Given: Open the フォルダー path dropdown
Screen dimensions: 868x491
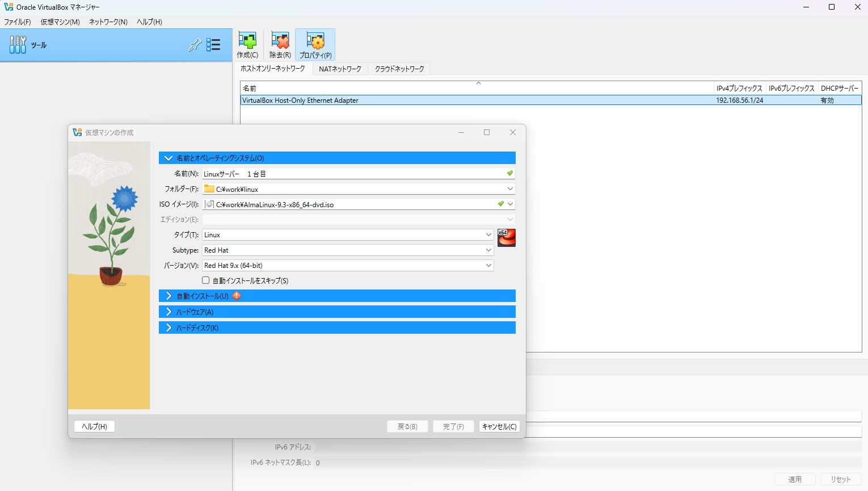Looking at the screenshot, I should tap(509, 189).
